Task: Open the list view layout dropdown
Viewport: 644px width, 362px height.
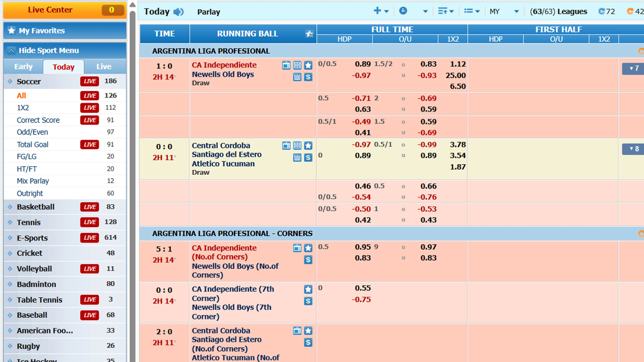Action: pyautogui.click(x=471, y=11)
